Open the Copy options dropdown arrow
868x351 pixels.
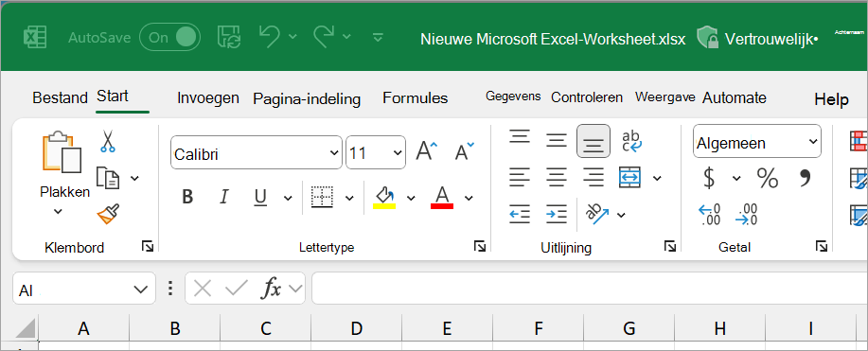pyautogui.click(x=134, y=178)
